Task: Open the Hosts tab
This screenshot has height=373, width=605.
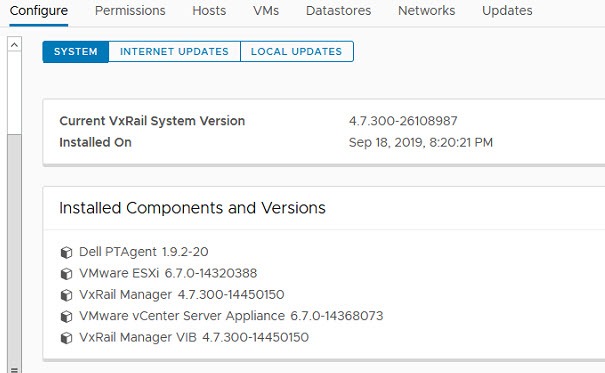Action: point(209,11)
